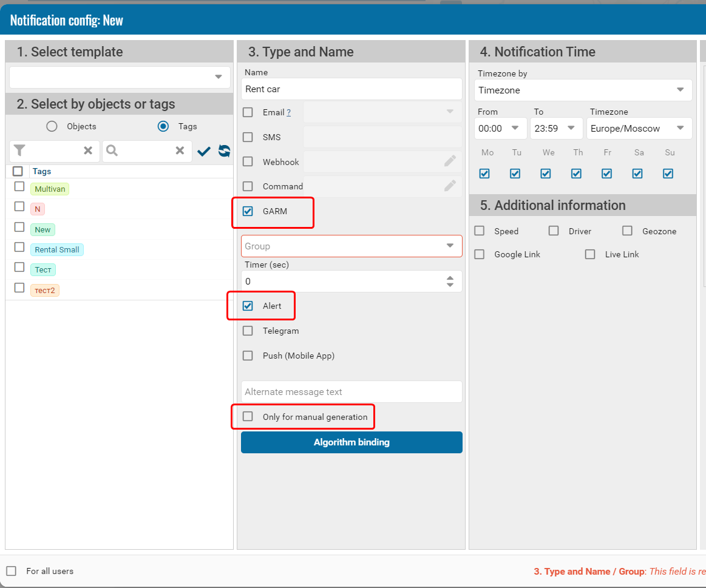Disable the GARM notification checkbox
This screenshot has height=588, width=706.
pyautogui.click(x=248, y=211)
